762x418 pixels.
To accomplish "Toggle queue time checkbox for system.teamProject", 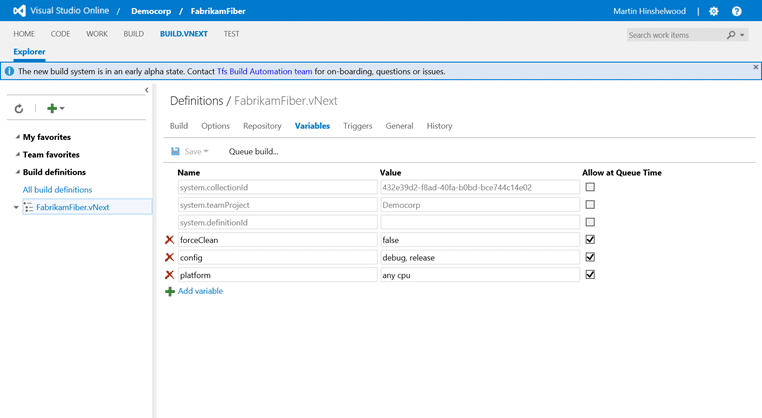I will [590, 205].
